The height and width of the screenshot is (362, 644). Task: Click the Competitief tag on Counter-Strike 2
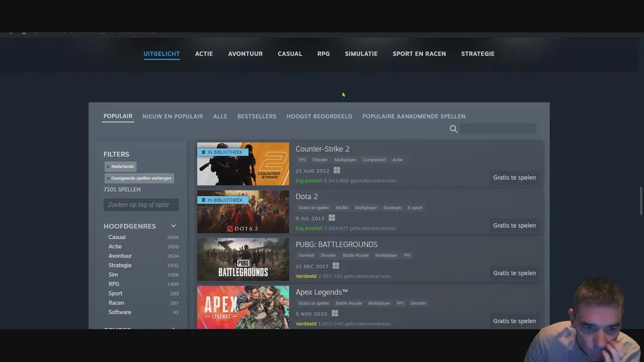tap(374, 160)
